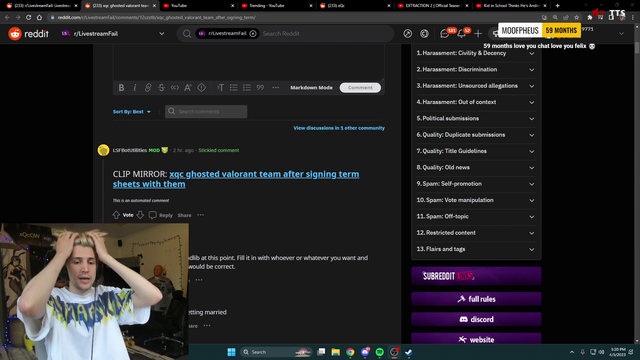
Task: Click the Comment submit button
Action: tap(360, 88)
